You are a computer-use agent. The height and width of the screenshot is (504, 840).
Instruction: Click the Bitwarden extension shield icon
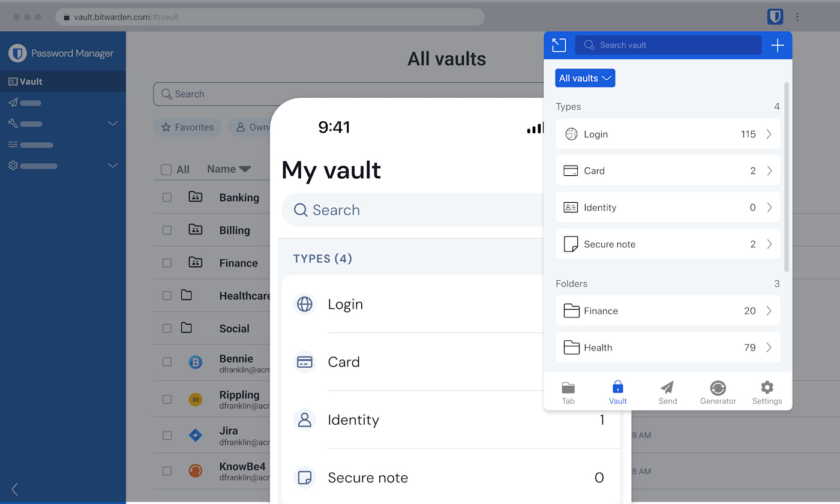(775, 17)
